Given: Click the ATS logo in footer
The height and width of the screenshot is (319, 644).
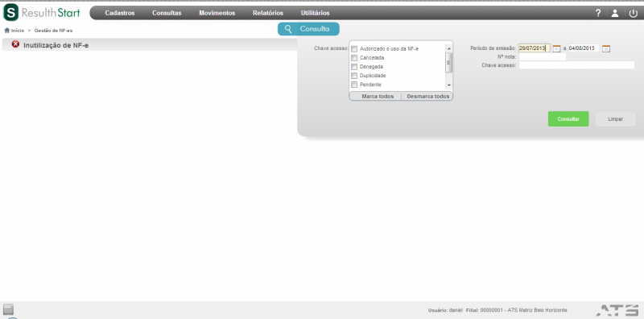Looking at the screenshot, I should coord(617,310).
